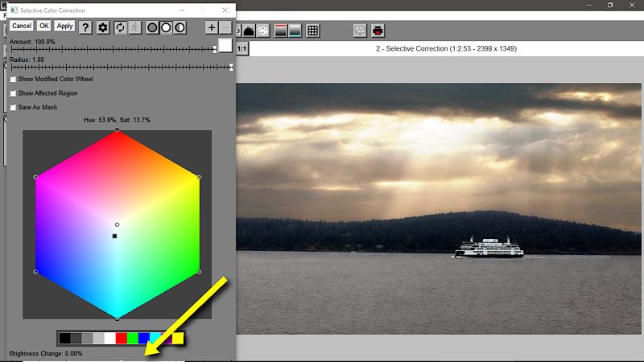This screenshot has height=362, width=644.
Task: Select the half-filled circle mode button
Action: tap(180, 27)
